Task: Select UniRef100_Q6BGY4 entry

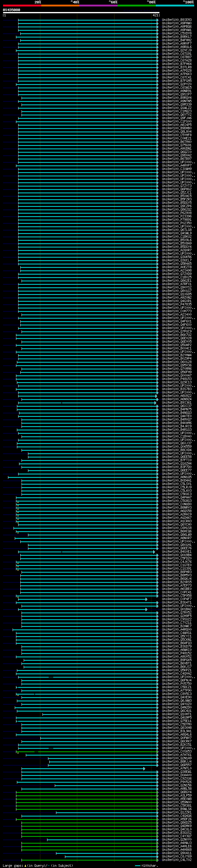Action: [177, 792]
